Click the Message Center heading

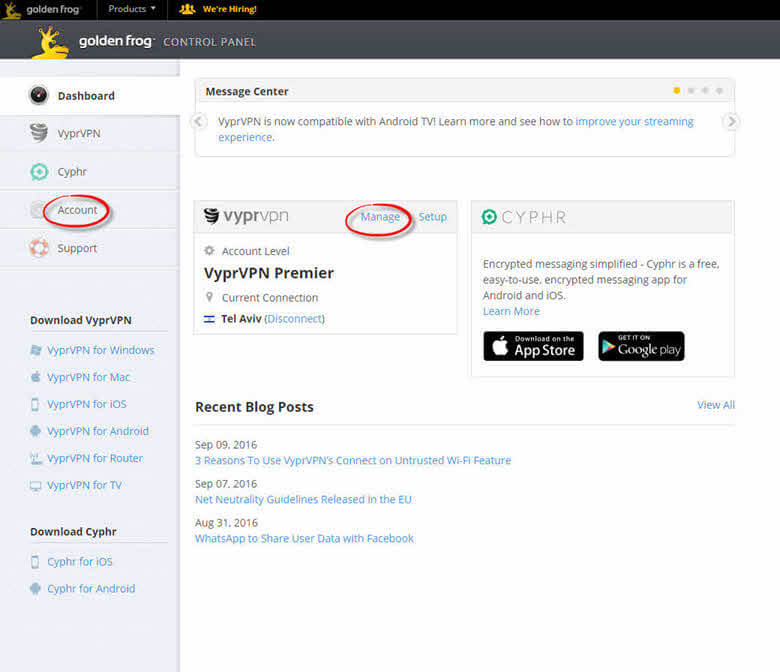247,92
